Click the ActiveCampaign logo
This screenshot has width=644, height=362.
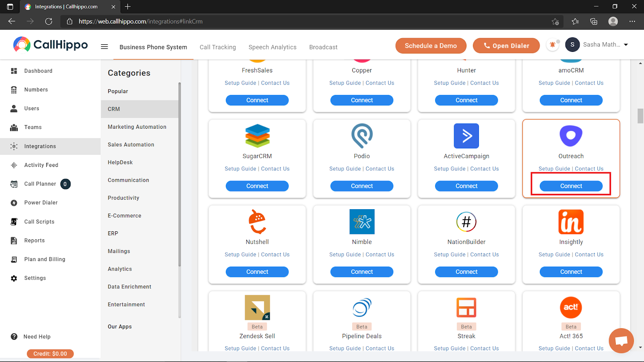click(466, 136)
